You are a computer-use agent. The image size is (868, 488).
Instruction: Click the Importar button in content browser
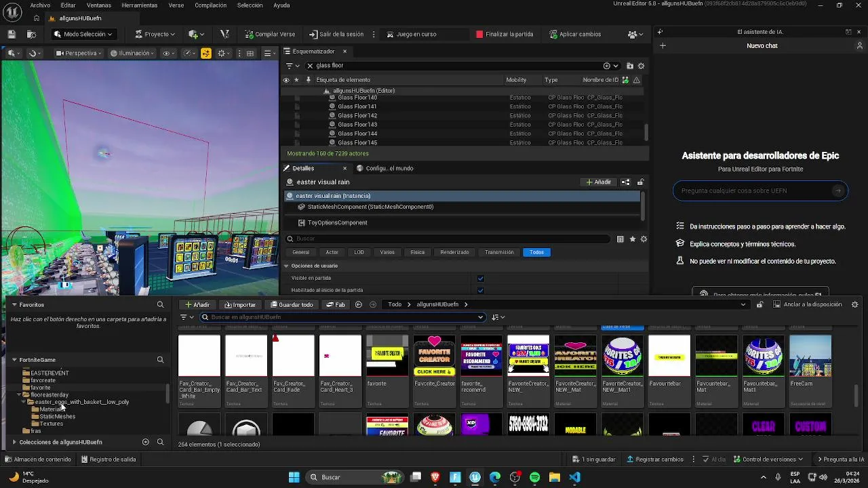(241, 304)
